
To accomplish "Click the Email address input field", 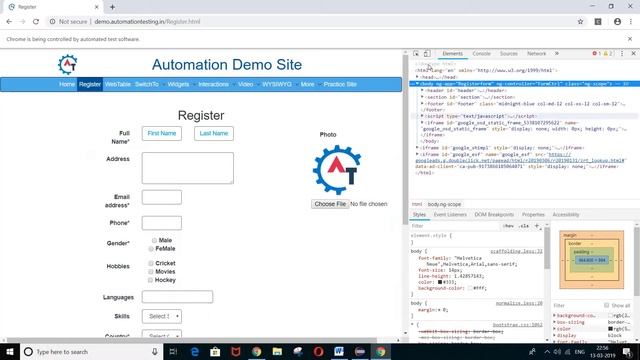I will coord(162,197).
